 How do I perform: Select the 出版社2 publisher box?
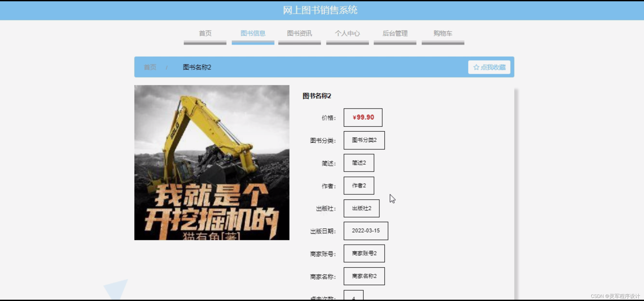(361, 208)
